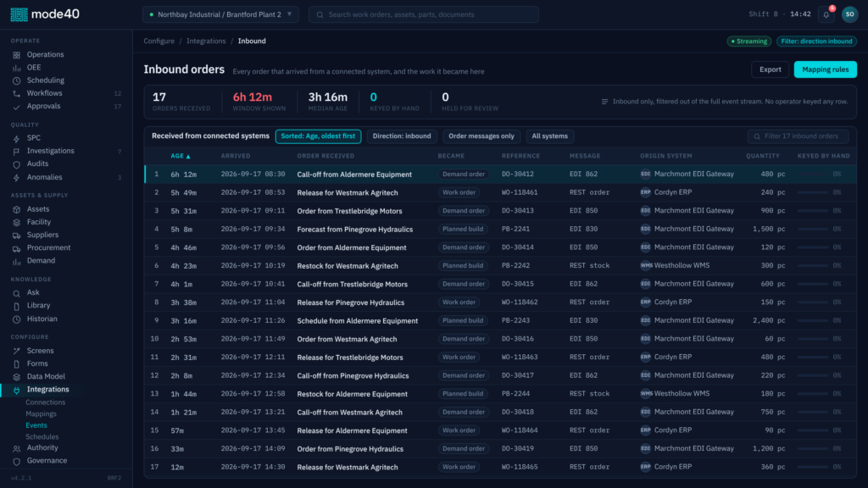
Task: Click the Operations sidebar icon
Action: click(x=17, y=55)
